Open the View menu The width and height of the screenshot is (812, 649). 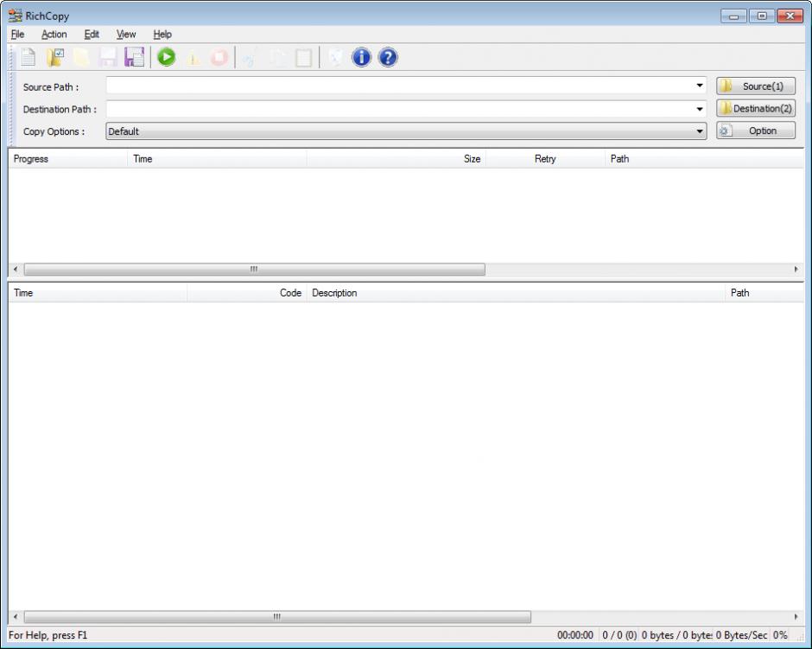click(x=126, y=35)
